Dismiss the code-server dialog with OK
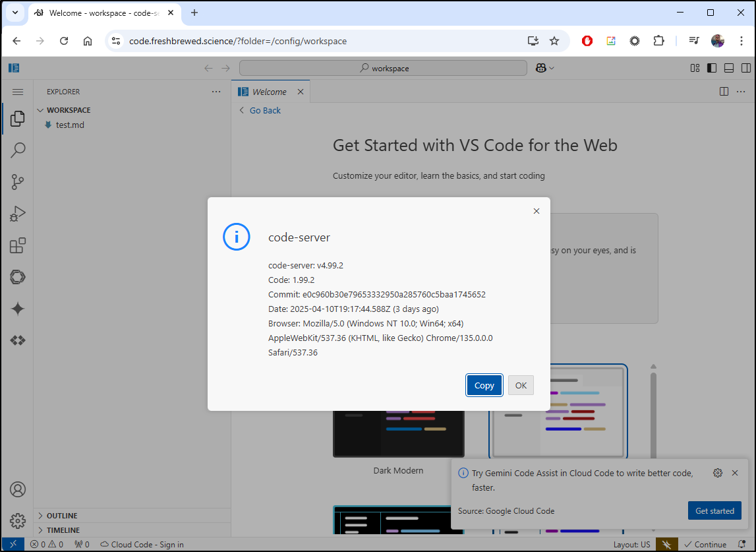 [x=521, y=385]
